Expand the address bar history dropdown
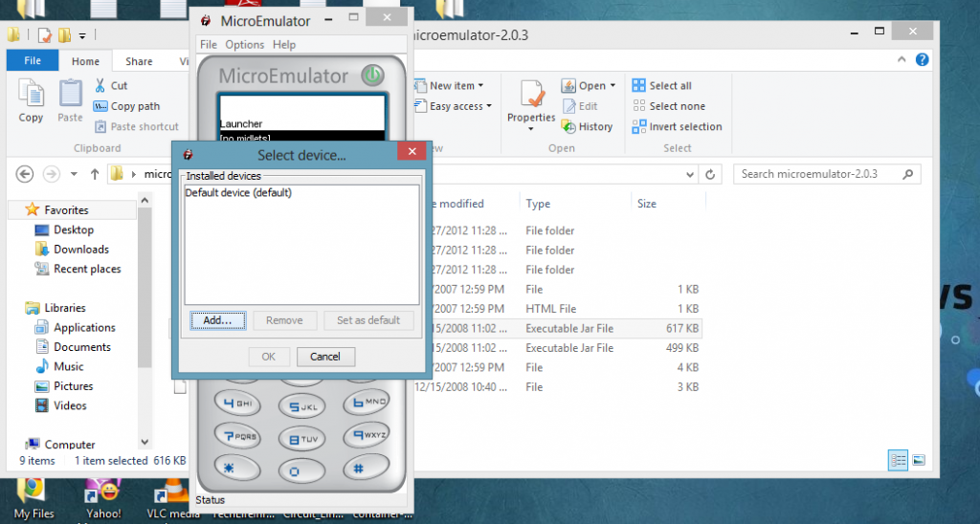Viewport: 980px width, 524px height. click(x=690, y=175)
